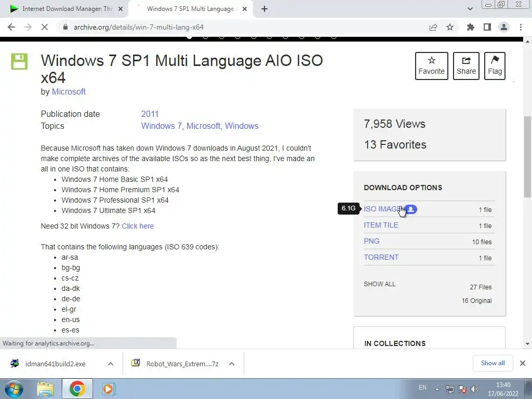The height and width of the screenshot is (399, 532).
Task: Flag this item
Action: tap(495, 66)
